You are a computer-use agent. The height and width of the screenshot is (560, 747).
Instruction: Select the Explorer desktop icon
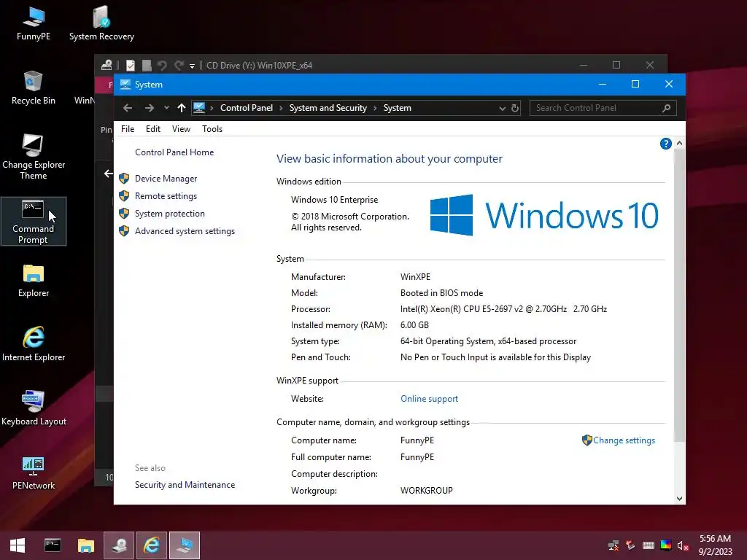point(34,281)
